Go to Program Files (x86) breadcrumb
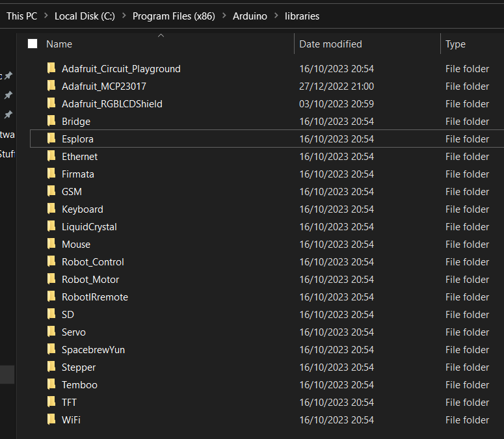504x439 pixels. tap(174, 16)
